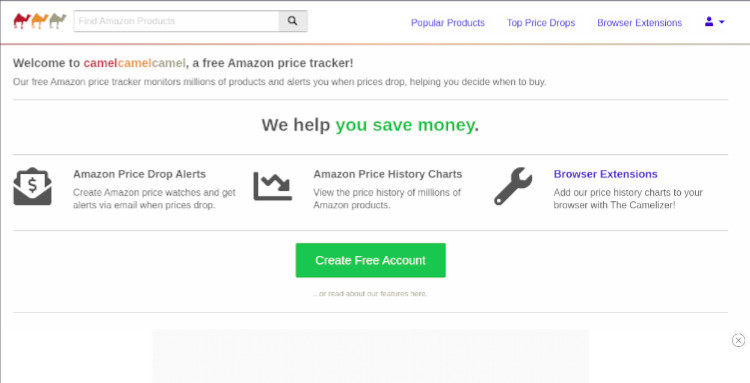Click the red camel logo icon

point(22,21)
